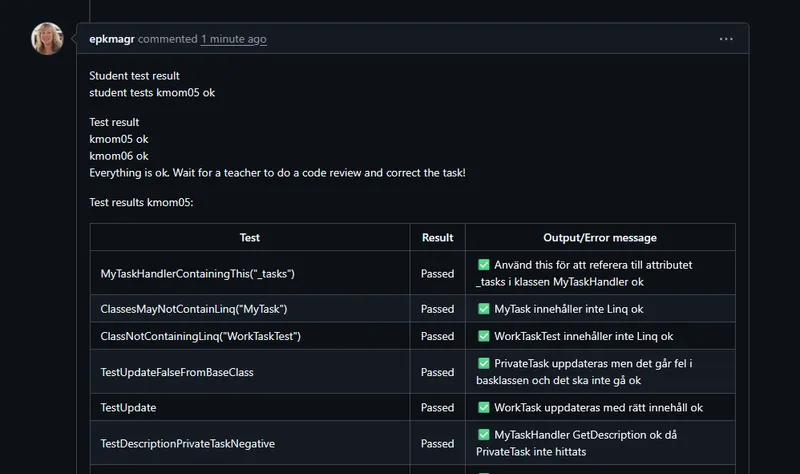This screenshot has height=474, width=800.
Task: Click green checkmark in TestDescriptionPrivateTaskNegative row
Action: point(484,434)
